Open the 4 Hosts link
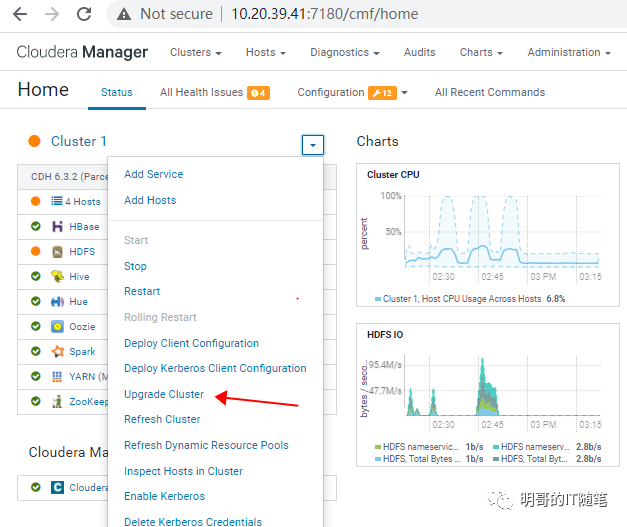 pos(82,202)
